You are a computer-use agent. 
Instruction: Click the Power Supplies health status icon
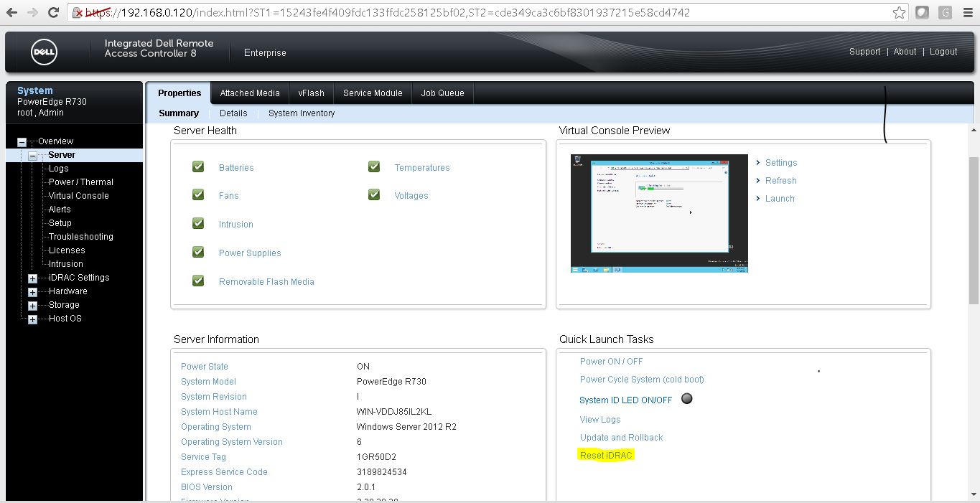(x=197, y=252)
